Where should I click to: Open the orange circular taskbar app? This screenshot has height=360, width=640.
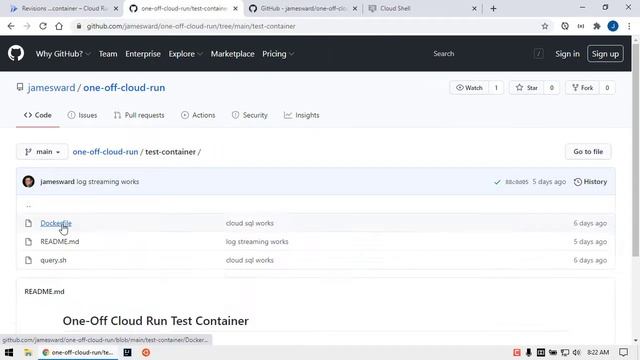click(x=146, y=352)
